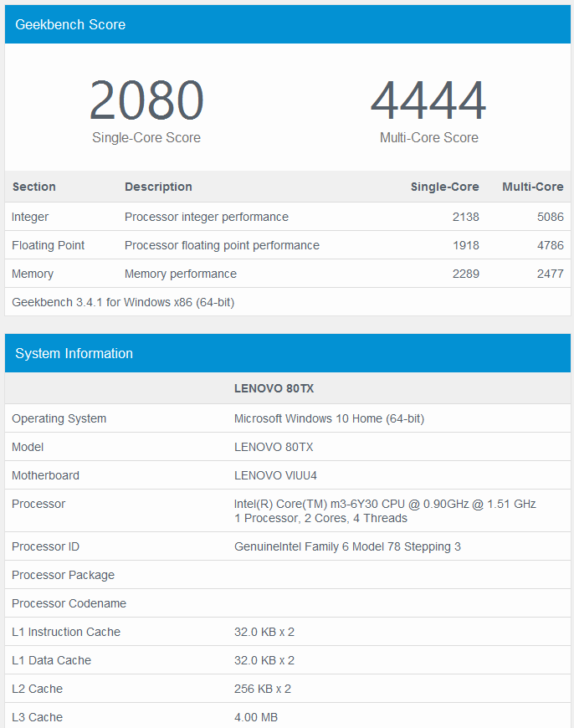Select Floating Point multi-core value 4786
The height and width of the screenshot is (728, 574).
point(551,245)
